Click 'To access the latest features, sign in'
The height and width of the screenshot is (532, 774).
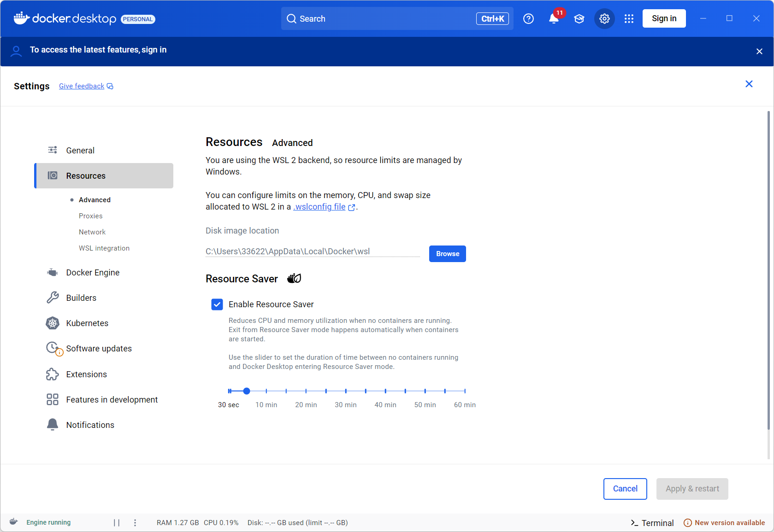click(98, 50)
